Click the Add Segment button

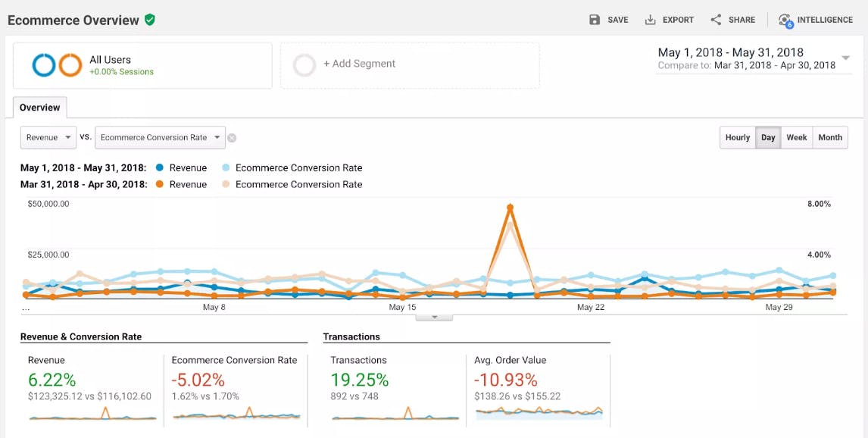[x=410, y=65]
